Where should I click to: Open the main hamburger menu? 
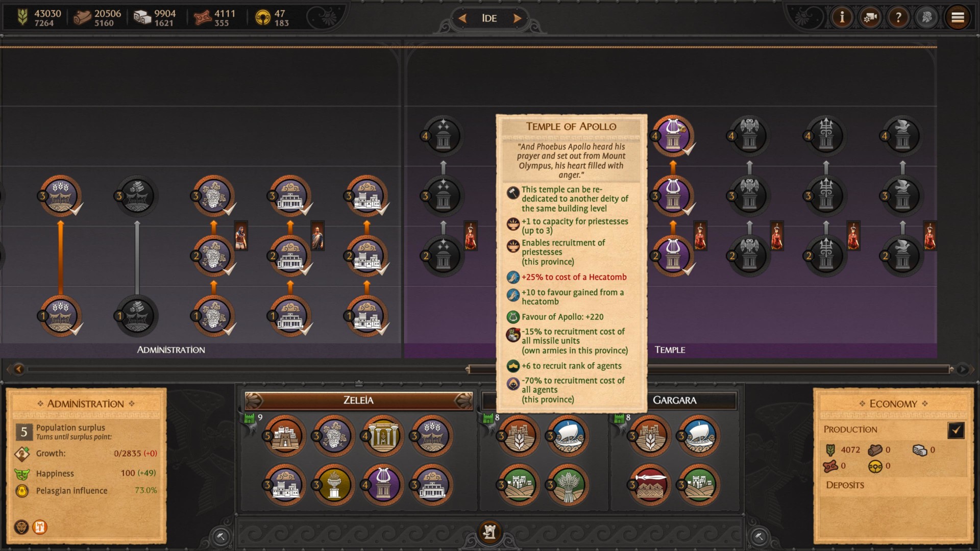coord(958,18)
